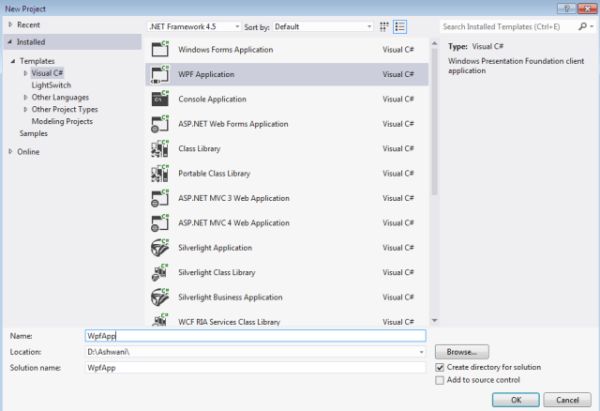Expand the Visual C# node arrow
Viewport: 600px width, 411px height.
(x=25, y=73)
